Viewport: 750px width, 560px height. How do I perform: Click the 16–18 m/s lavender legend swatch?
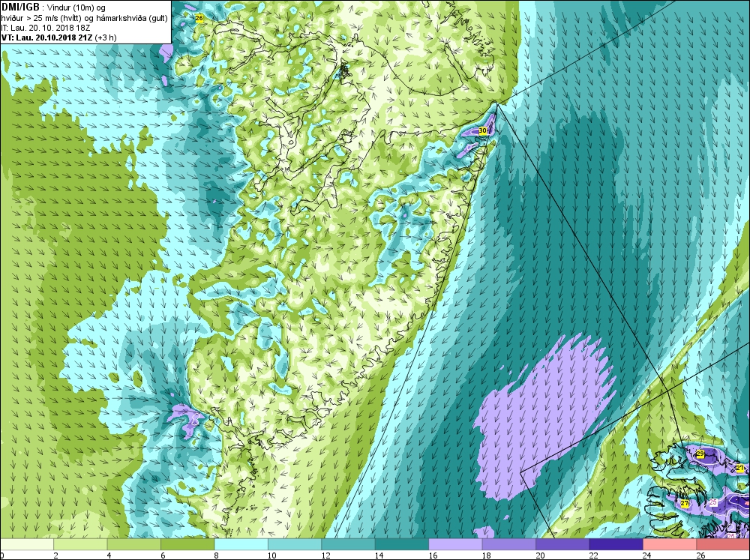tap(455, 544)
